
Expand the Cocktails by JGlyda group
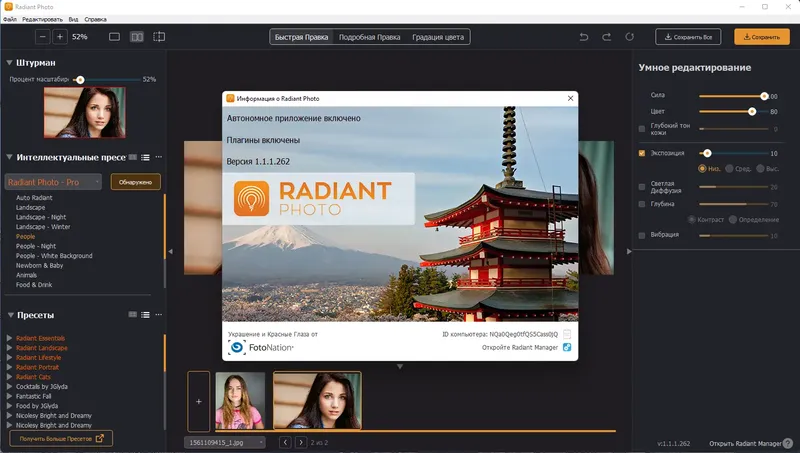pos(9,387)
